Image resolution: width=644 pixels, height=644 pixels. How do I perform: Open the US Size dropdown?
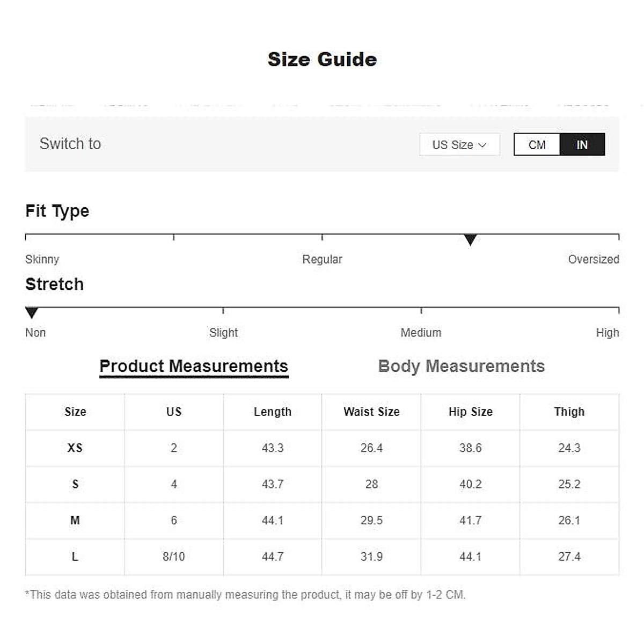[x=459, y=145]
